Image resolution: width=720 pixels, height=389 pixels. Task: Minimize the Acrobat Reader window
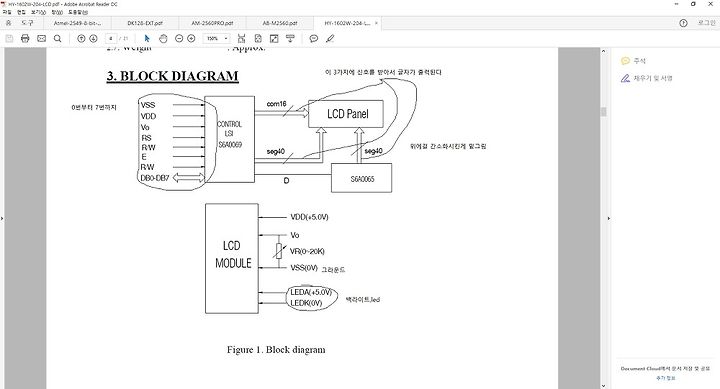click(x=677, y=4)
